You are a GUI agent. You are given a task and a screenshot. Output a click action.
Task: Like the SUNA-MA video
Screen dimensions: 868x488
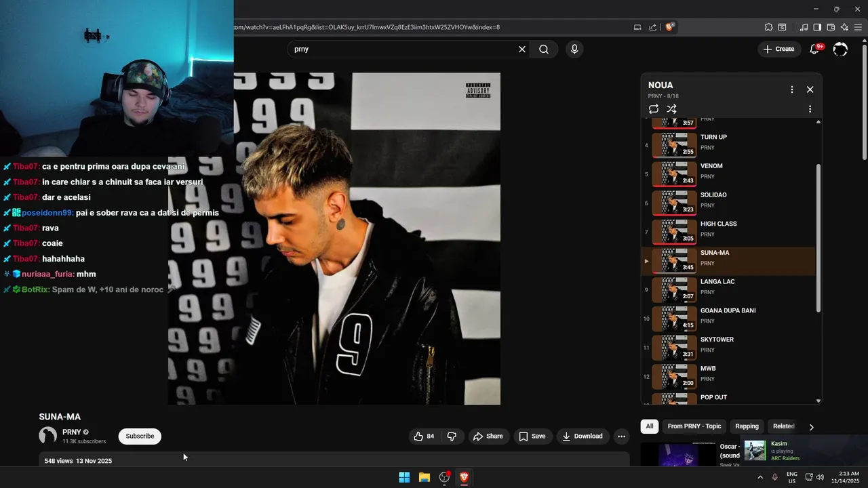425,436
